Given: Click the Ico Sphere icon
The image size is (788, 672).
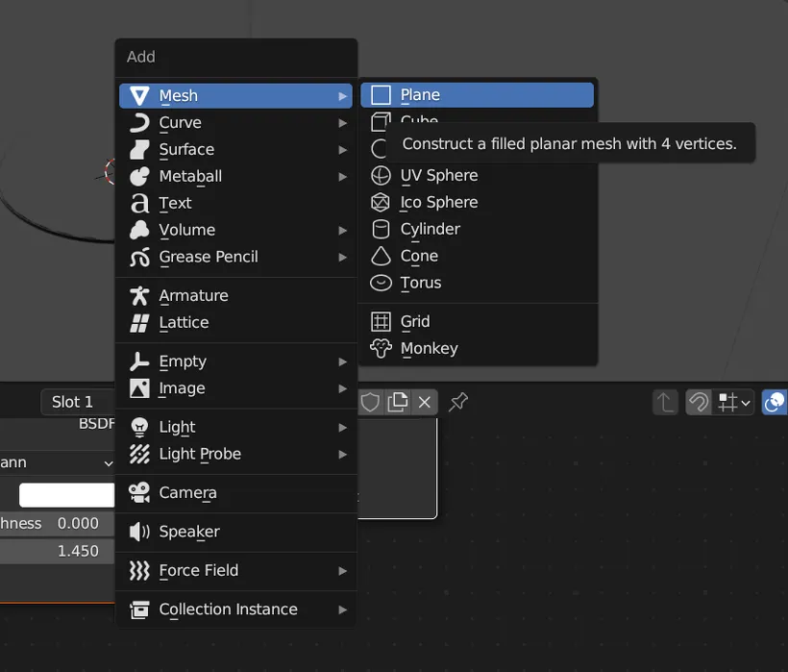Looking at the screenshot, I should (x=381, y=202).
